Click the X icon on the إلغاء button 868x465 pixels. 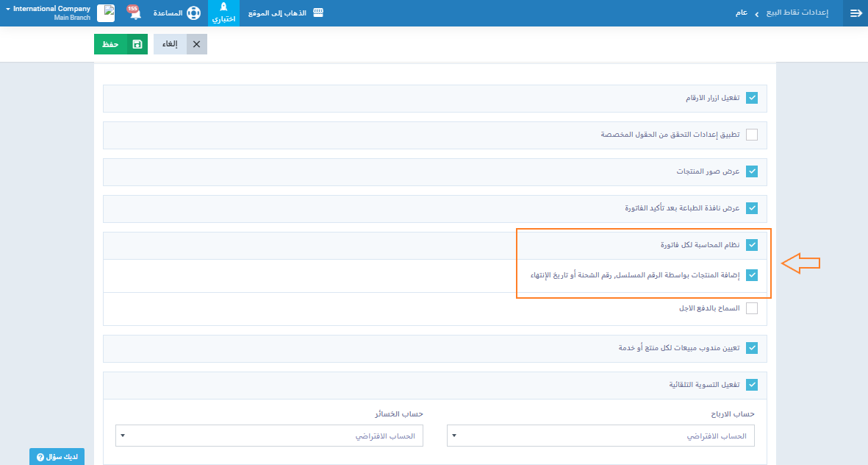click(196, 44)
